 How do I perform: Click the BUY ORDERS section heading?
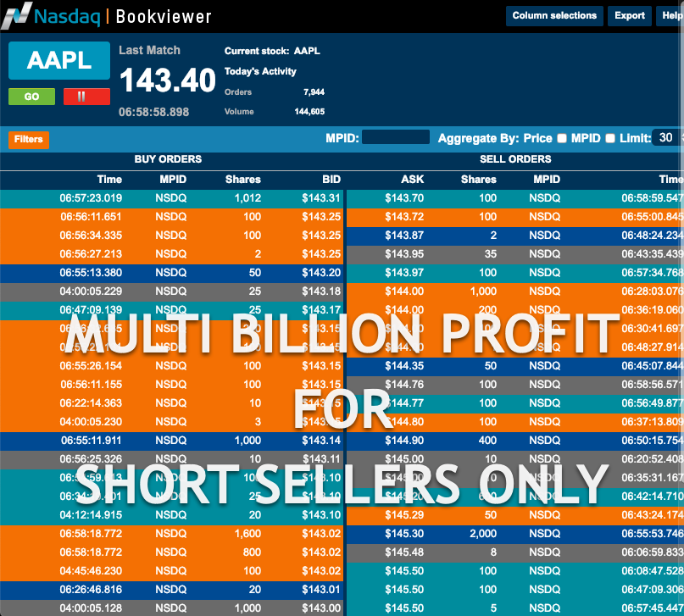pos(168,159)
